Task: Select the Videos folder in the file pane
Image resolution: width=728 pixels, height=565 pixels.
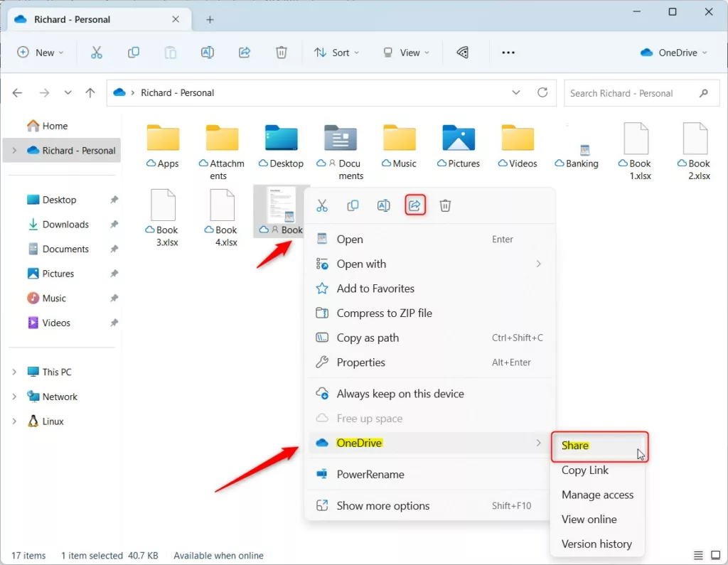Action: [x=518, y=146]
